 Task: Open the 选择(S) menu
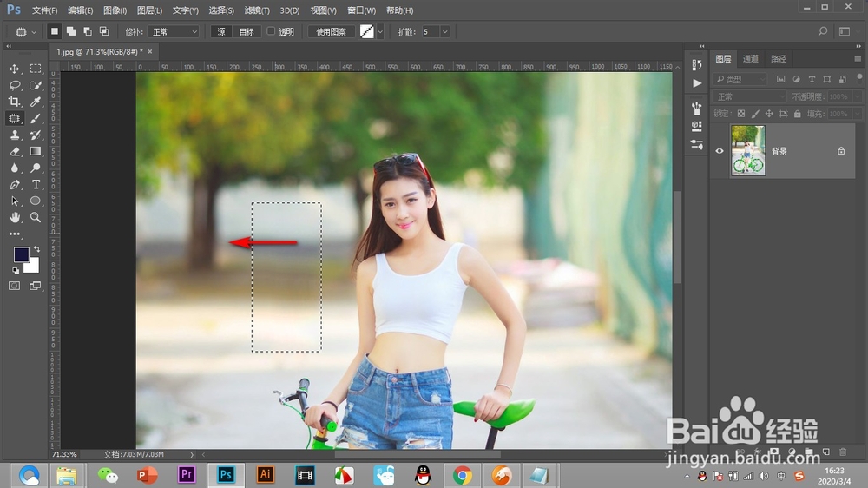pyautogui.click(x=221, y=10)
